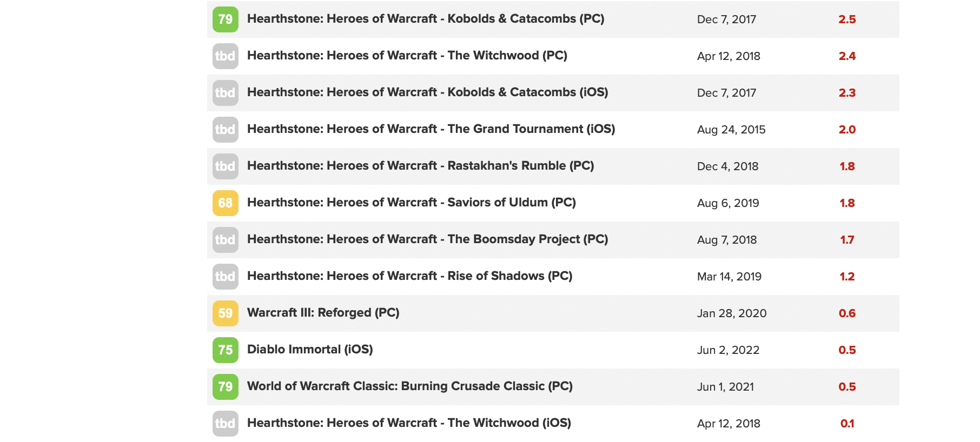
Task: Open Diablo Immortal (iOS) title link
Action: point(310,350)
